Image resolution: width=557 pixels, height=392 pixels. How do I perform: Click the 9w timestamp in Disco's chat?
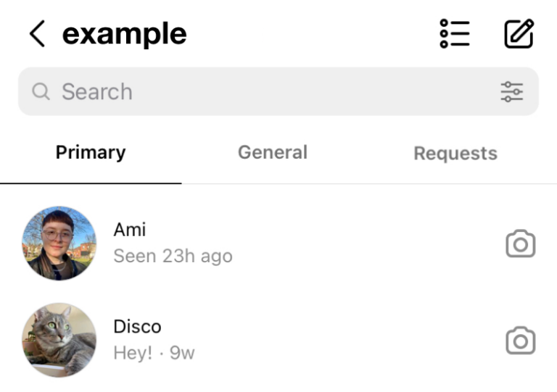click(182, 353)
